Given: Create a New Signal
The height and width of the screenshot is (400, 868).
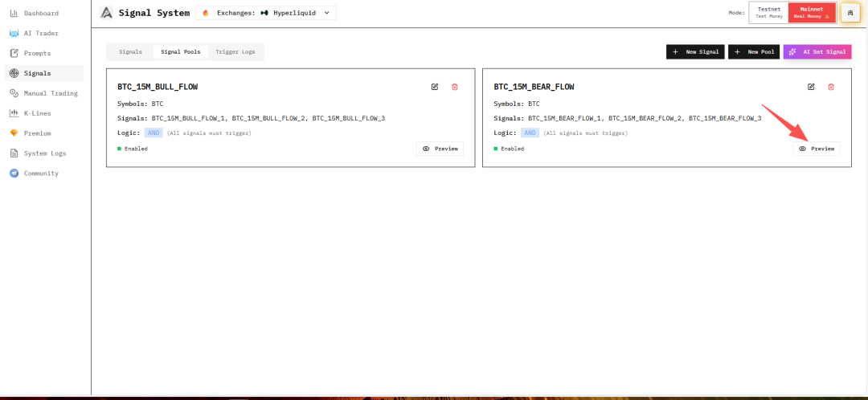Looking at the screenshot, I should tap(695, 51).
